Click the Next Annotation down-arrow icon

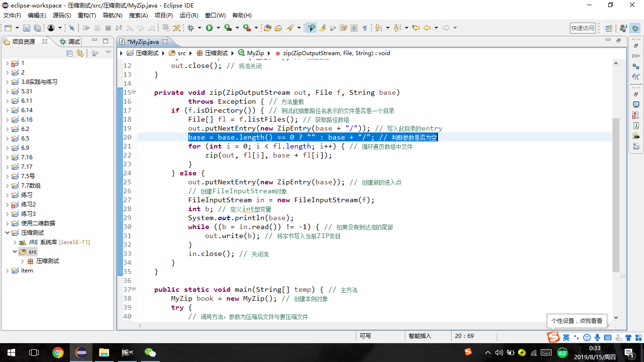click(x=378, y=28)
